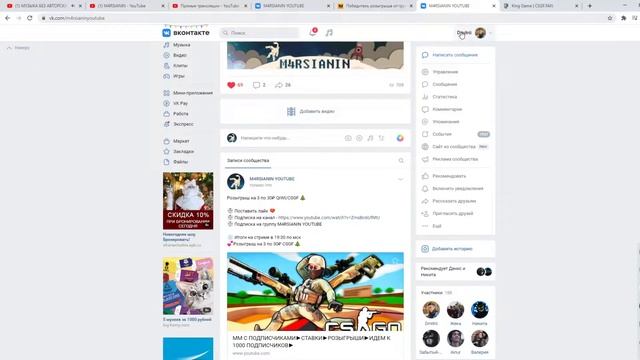Open the CS:GO stream video thumbnail
The width and height of the screenshot is (640, 360).
(x=315, y=291)
